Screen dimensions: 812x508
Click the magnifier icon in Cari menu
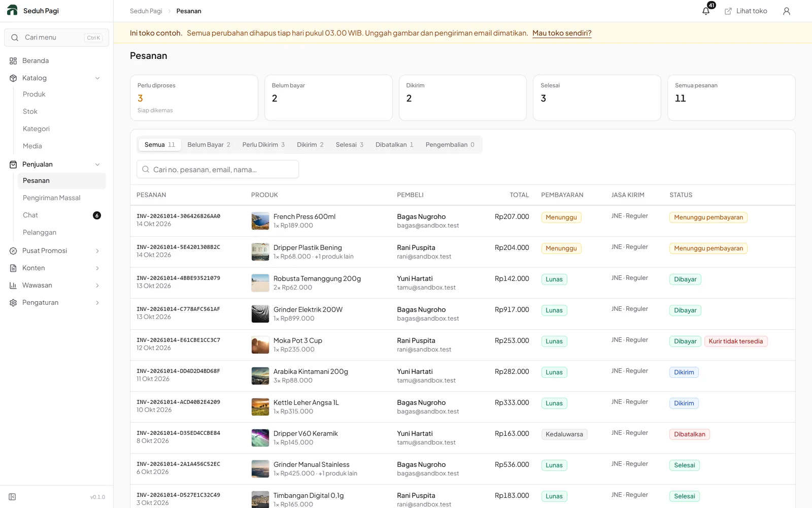point(15,38)
